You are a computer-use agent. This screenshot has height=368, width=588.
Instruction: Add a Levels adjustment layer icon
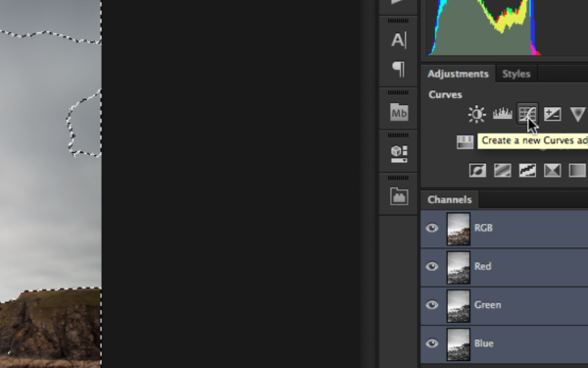pos(503,114)
